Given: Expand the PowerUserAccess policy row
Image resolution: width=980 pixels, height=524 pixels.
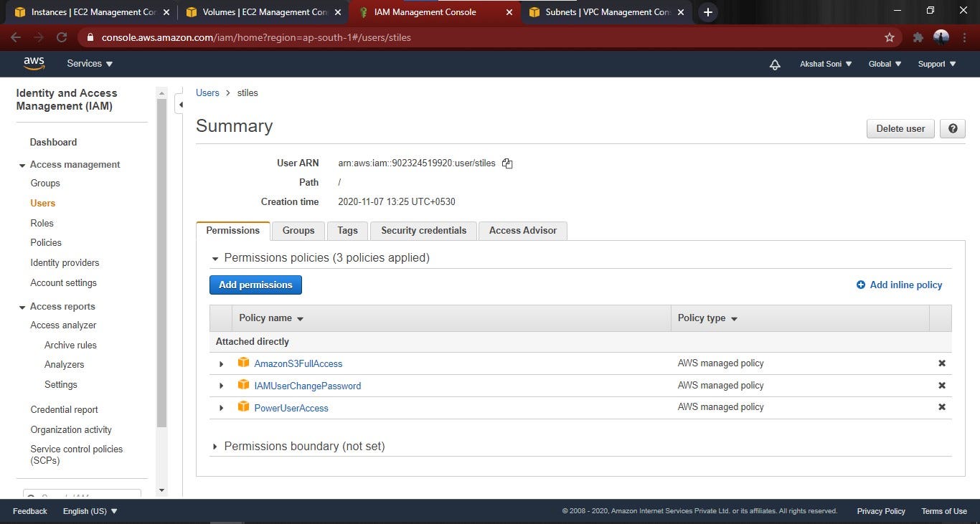Looking at the screenshot, I should [221, 408].
